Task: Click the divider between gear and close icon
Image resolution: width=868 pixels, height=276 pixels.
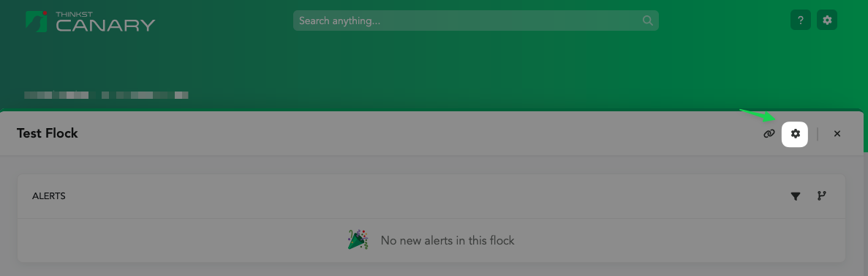Action: 818,133
